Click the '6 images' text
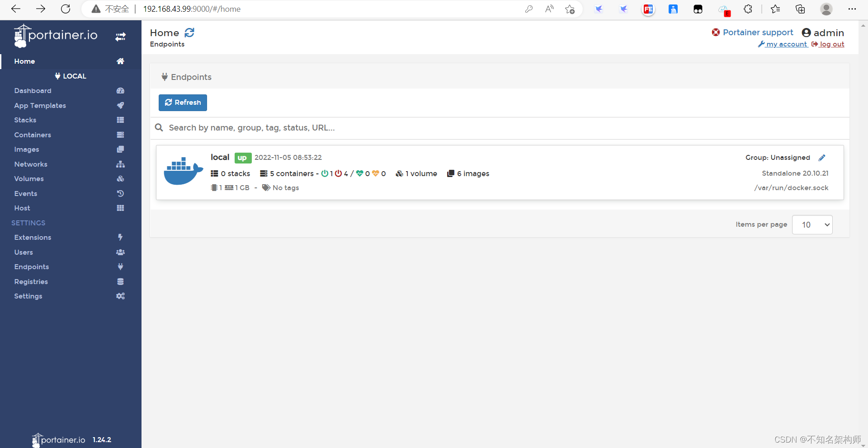 pyautogui.click(x=473, y=173)
